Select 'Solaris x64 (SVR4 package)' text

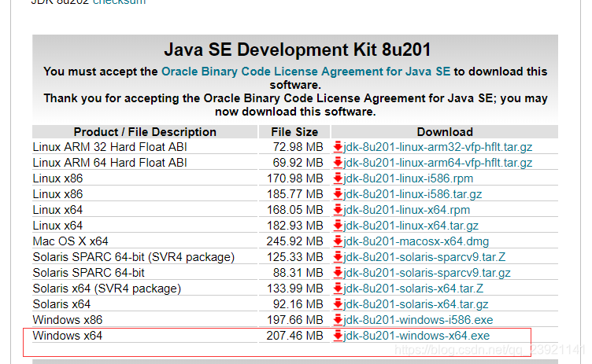tap(107, 289)
